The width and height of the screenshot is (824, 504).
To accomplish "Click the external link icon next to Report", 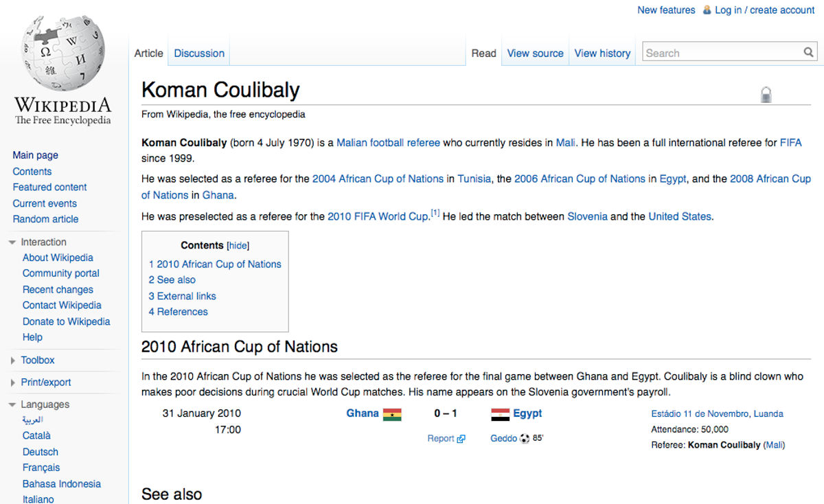I will click(461, 439).
